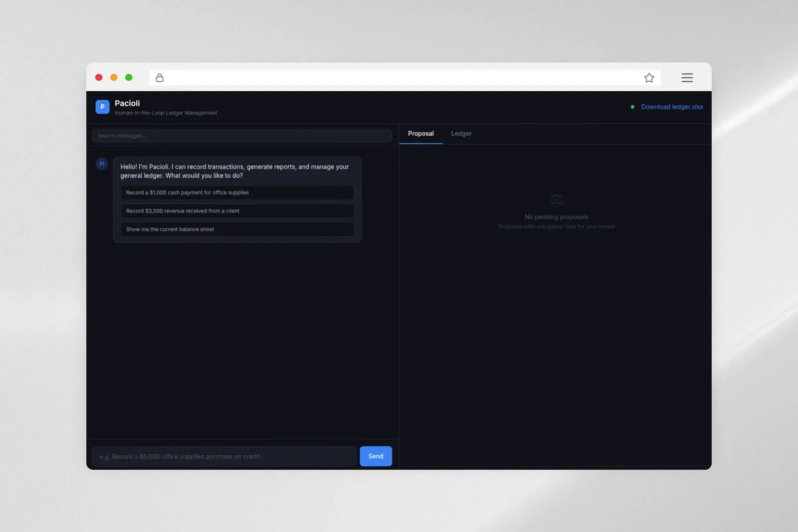Click the browser address bar

tap(405, 78)
